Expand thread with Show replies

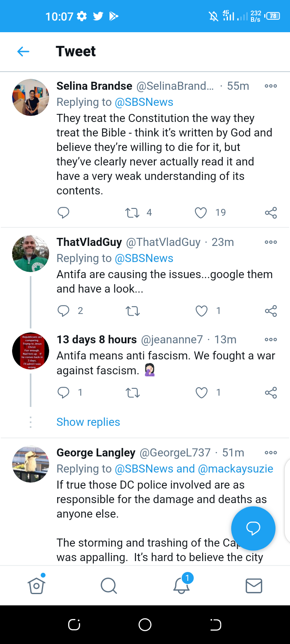click(88, 422)
